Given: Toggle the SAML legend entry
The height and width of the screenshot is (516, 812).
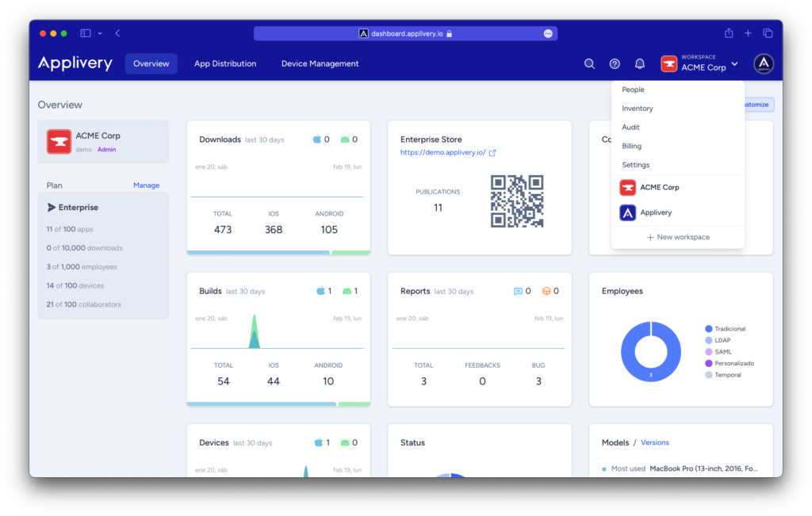Looking at the screenshot, I should coord(718,351).
